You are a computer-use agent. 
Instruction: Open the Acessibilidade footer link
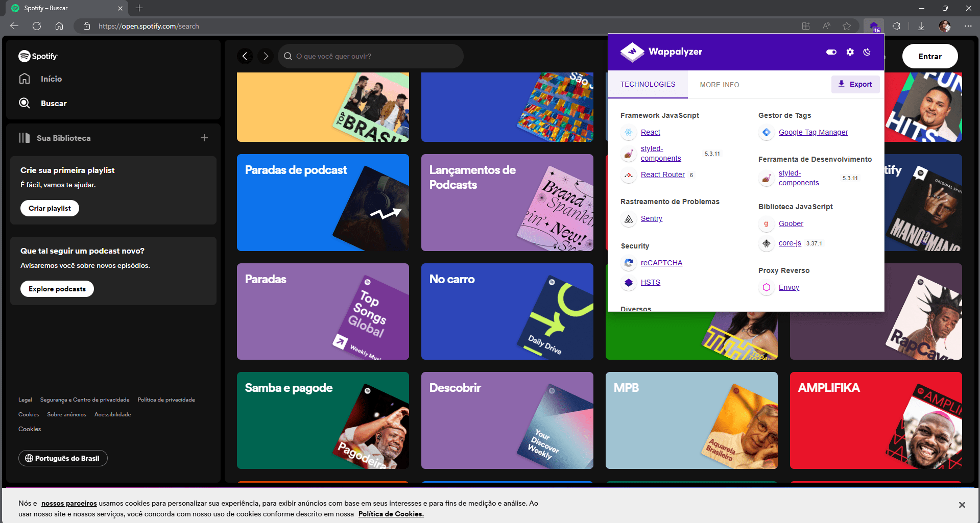pos(112,414)
